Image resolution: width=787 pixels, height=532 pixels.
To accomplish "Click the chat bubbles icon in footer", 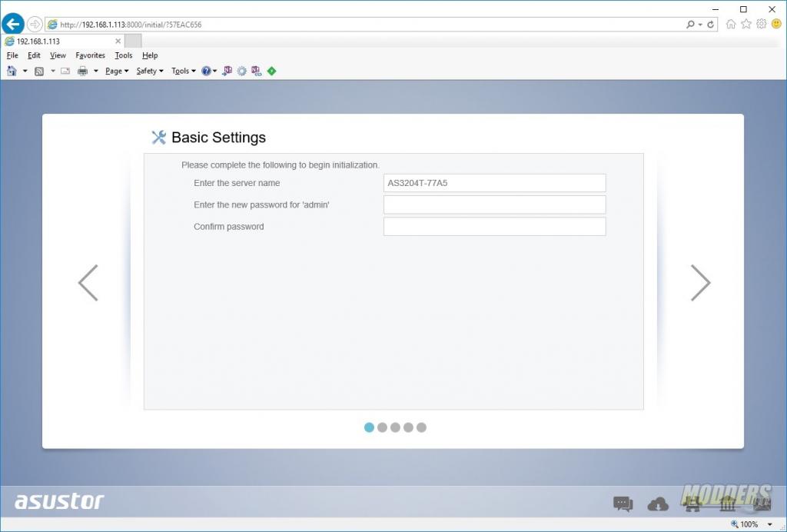I will pyautogui.click(x=623, y=504).
